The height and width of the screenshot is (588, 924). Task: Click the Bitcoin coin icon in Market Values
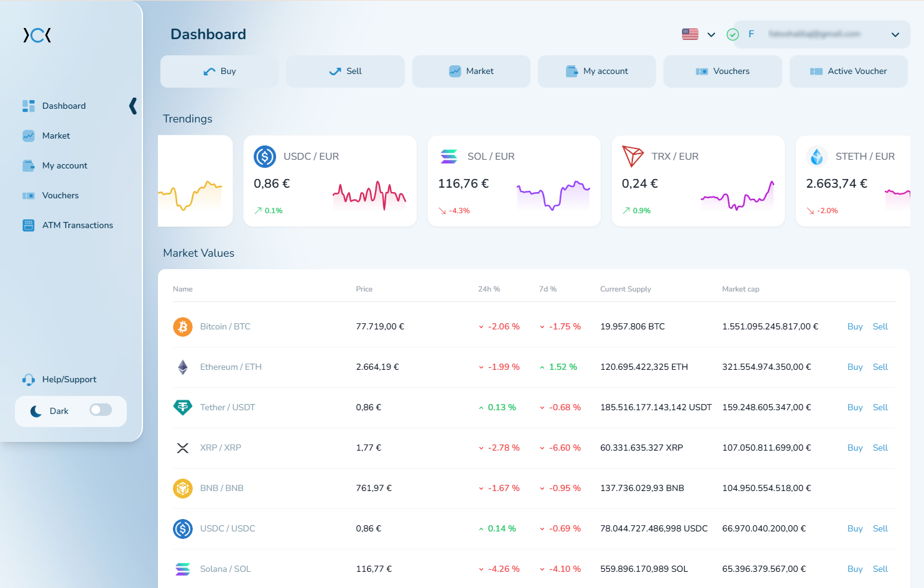183,326
